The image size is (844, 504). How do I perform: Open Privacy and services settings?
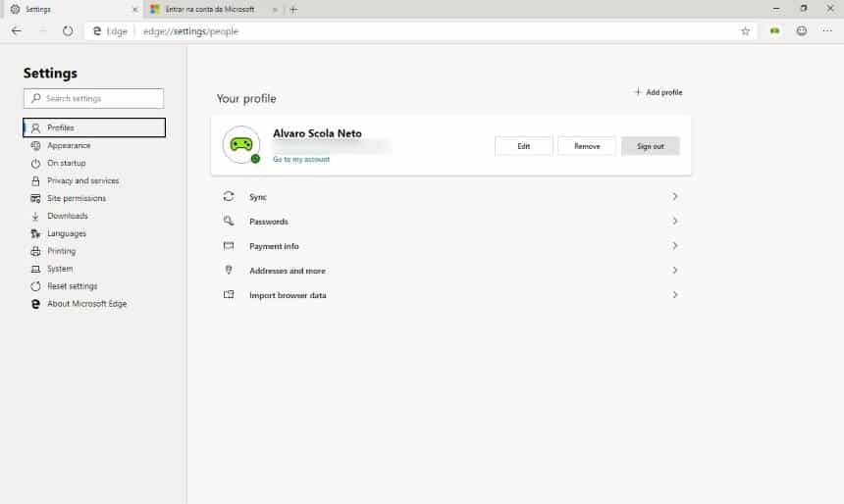pos(82,180)
